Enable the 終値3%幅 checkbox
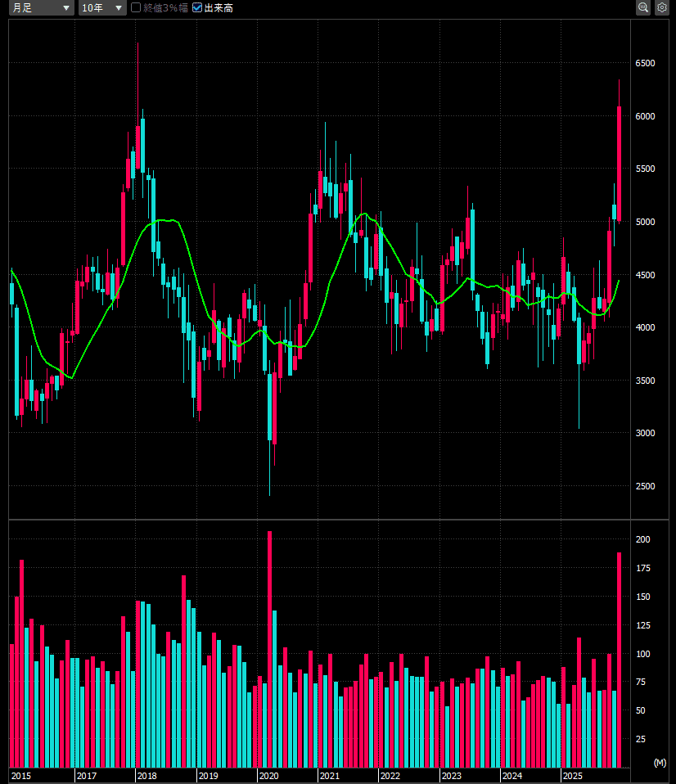676x784 pixels. 136,7
